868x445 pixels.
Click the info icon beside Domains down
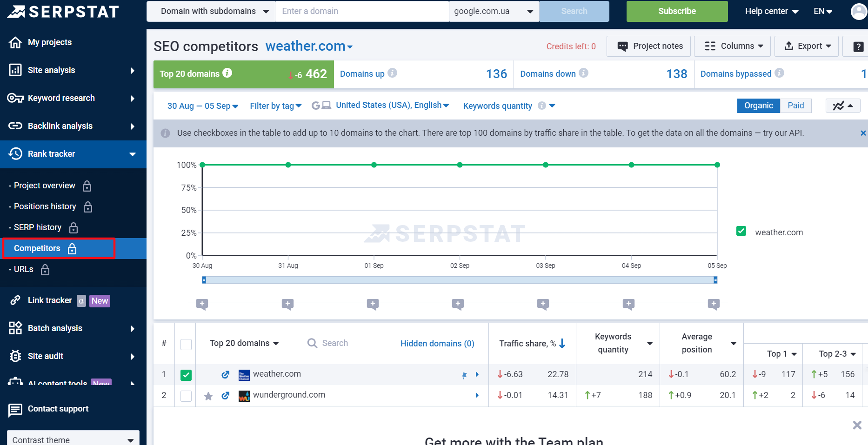coord(583,73)
